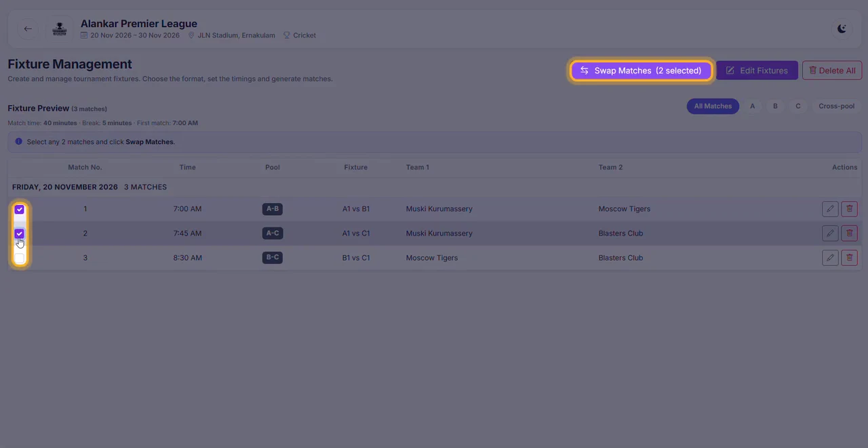868x448 pixels.
Task: Click the trophy icon next to Cricket
Action: (x=287, y=35)
